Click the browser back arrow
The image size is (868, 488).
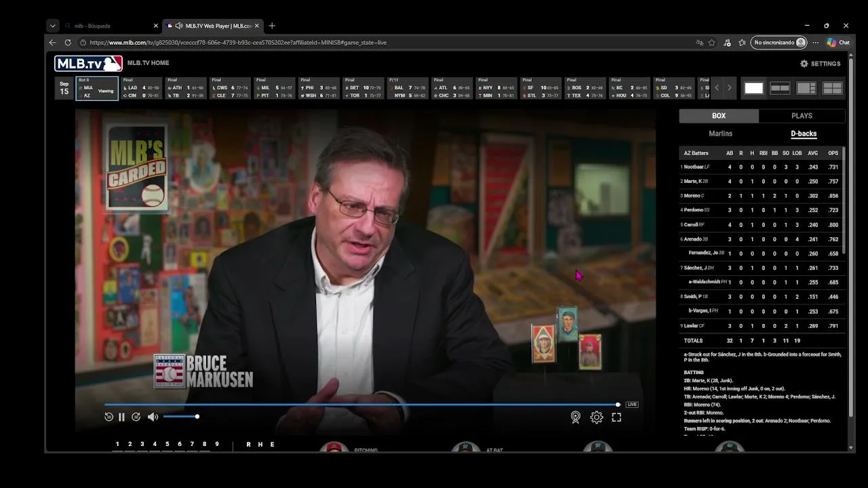tap(52, 42)
